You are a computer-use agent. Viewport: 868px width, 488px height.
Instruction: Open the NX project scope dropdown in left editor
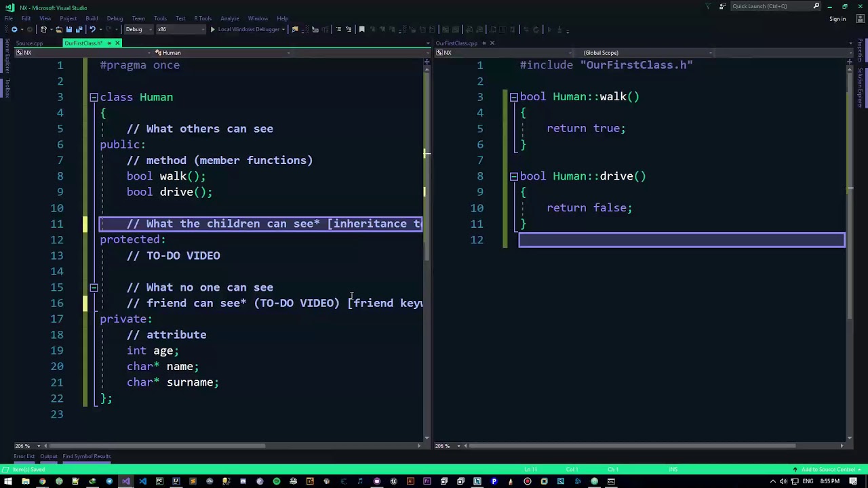tap(81, 53)
